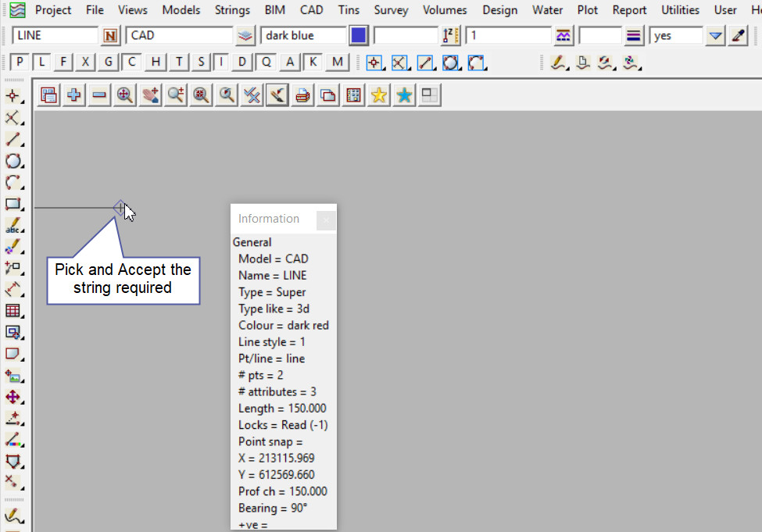Open line style chooser beside value 1
The image size is (762, 532).
(x=563, y=36)
